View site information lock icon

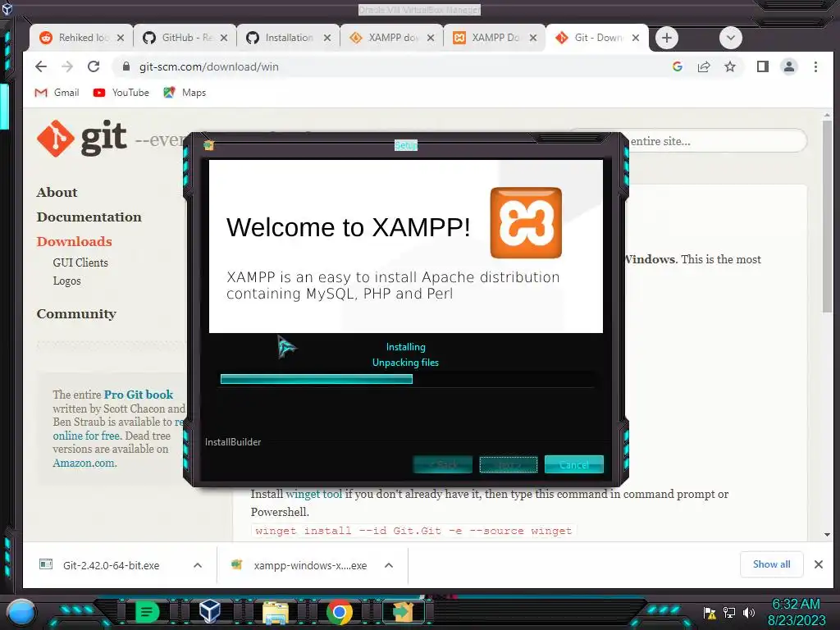point(126,66)
